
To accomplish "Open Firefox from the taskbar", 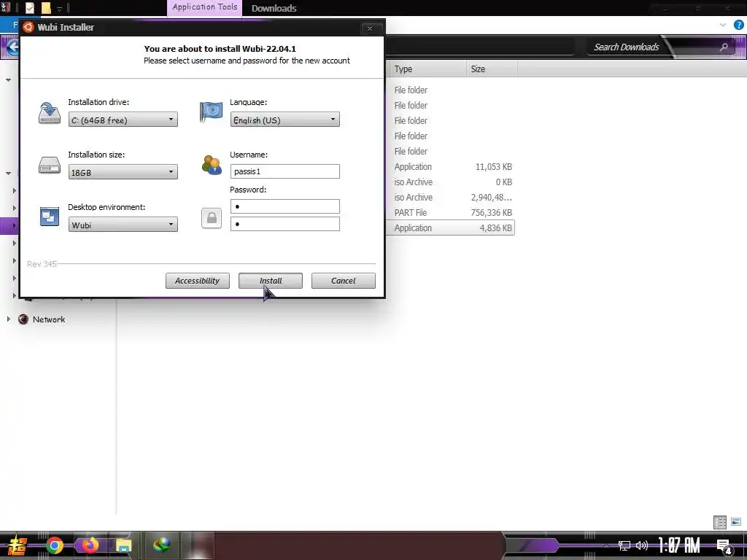I will click(x=90, y=545).
